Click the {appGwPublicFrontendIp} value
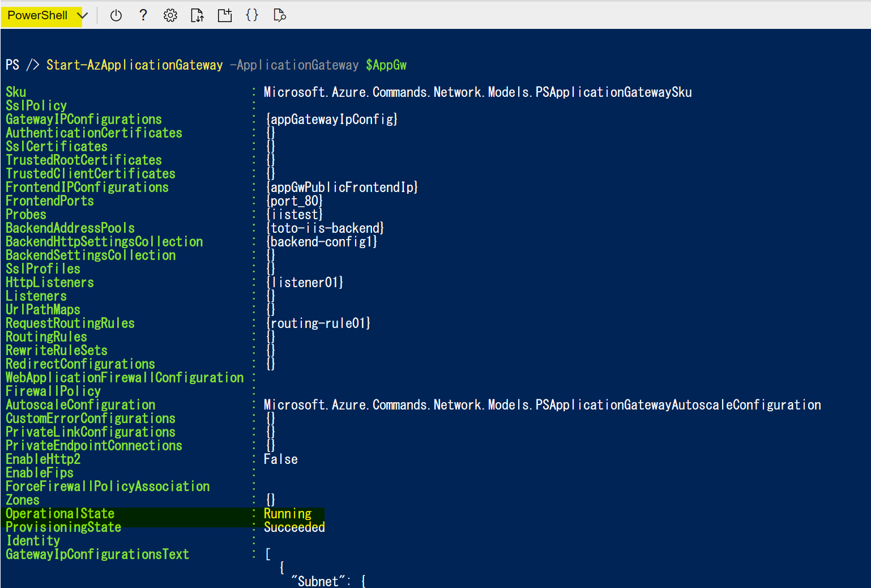This screenshot has height=588, width=871. pyautogui.click(x=342, y=188)
